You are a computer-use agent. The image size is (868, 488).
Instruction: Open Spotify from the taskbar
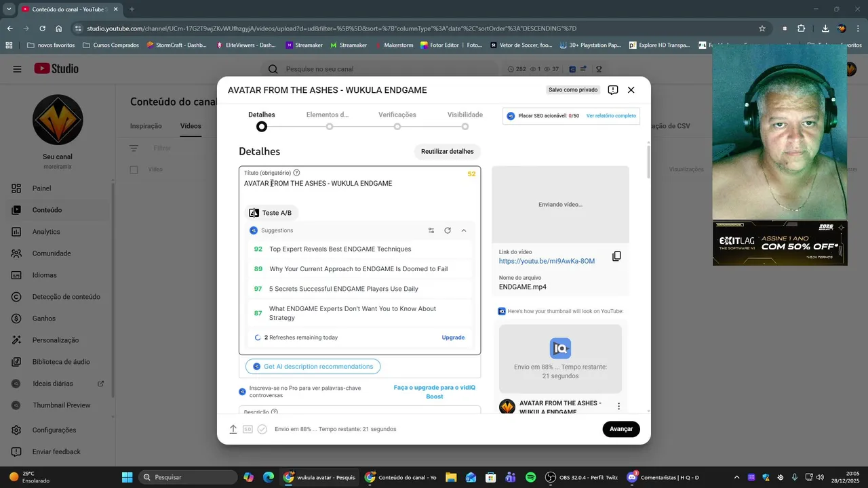[x=531, y=477]
